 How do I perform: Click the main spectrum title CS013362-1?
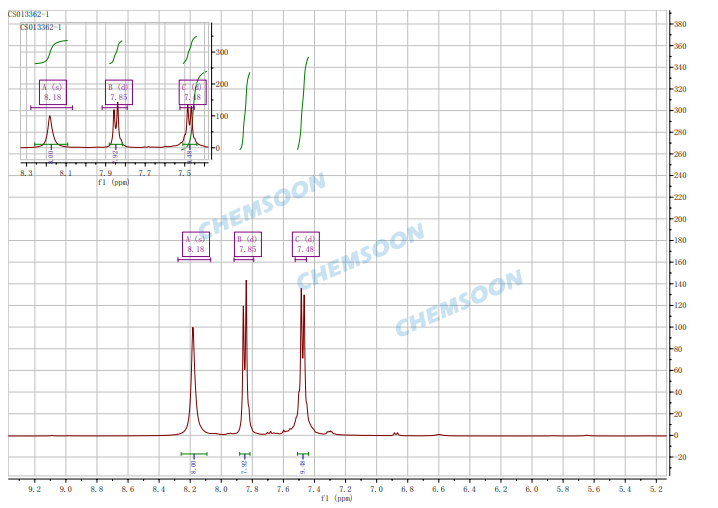tap(28, 14)
